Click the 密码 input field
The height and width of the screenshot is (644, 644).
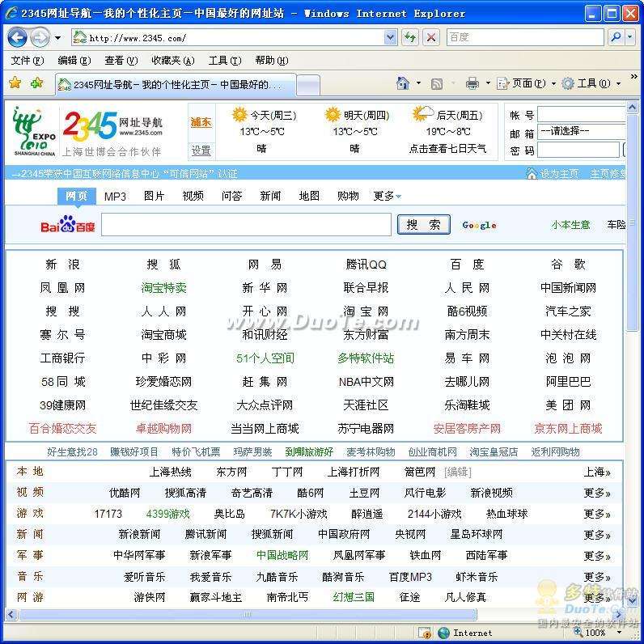coord(578,150)
